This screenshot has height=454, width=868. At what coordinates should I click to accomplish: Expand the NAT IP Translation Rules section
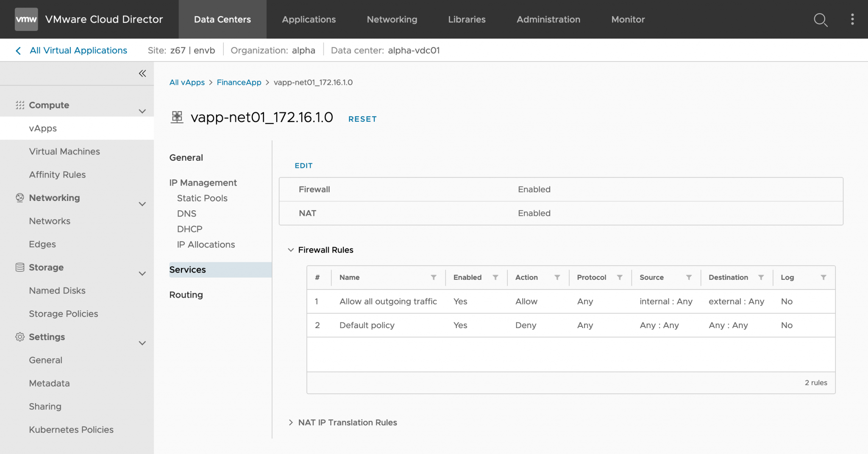(x=291, y=422)
